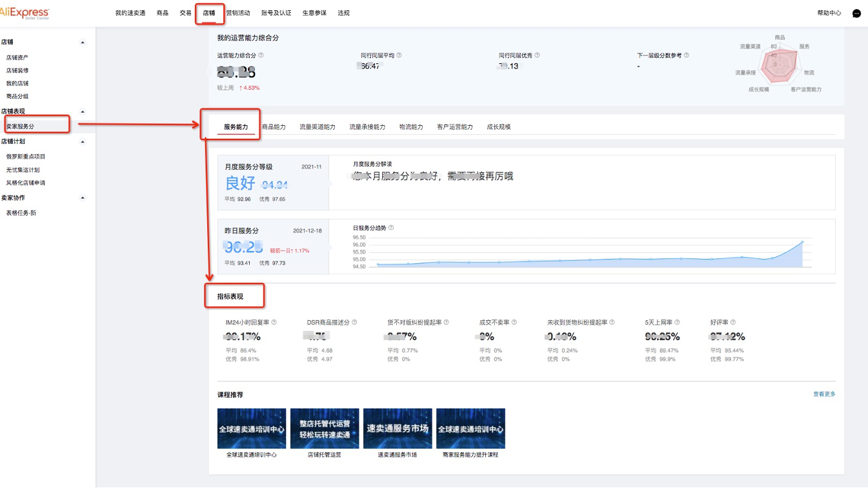Open the chat bubble icon top right
This screenshot has width=868, height=488.
tap(856, 13)
